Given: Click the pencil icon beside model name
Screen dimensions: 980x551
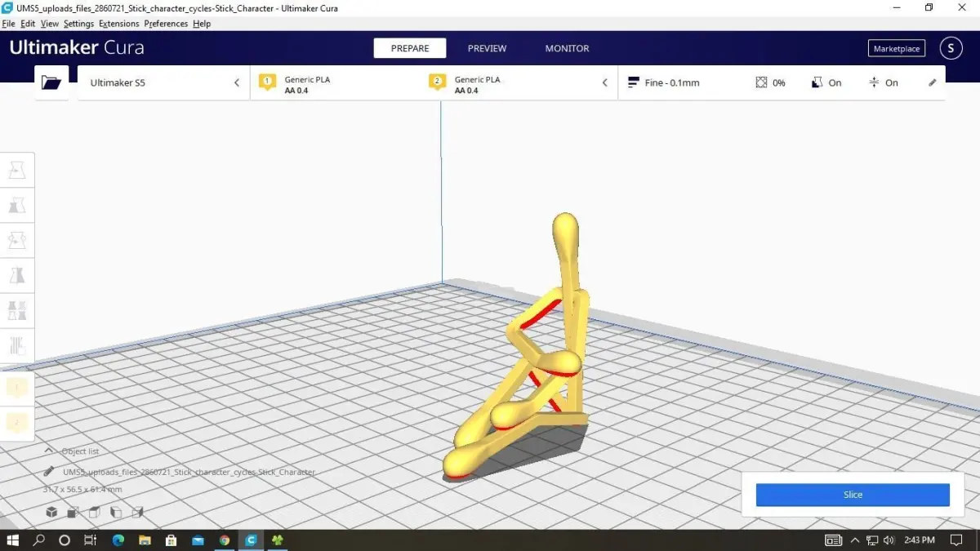Looking at the screenshot, I should coord(49,472).
